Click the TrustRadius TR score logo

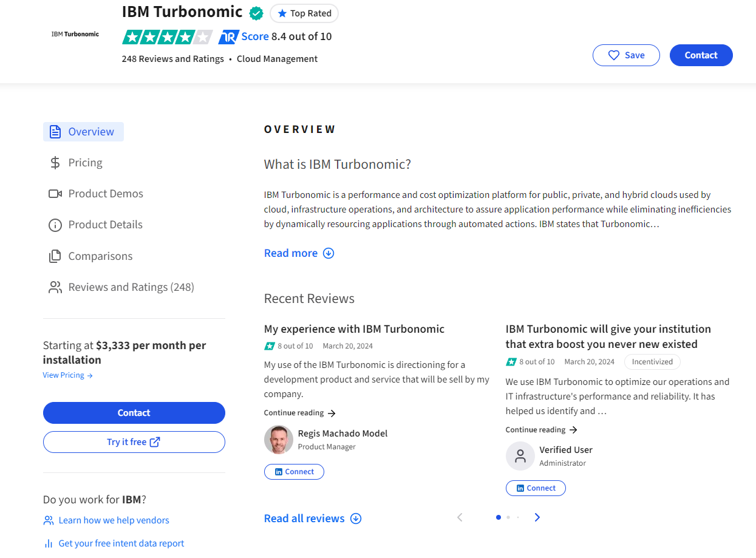228,37
